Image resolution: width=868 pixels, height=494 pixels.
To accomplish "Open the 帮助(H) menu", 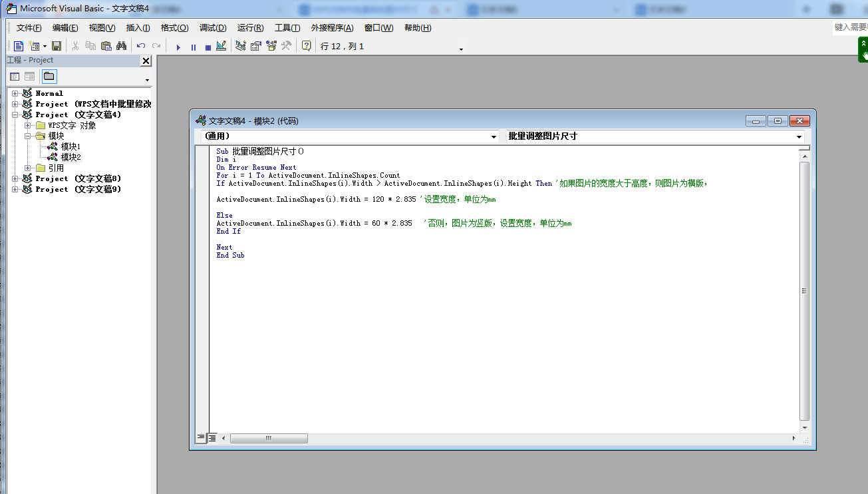I will (x=418, y=28).
